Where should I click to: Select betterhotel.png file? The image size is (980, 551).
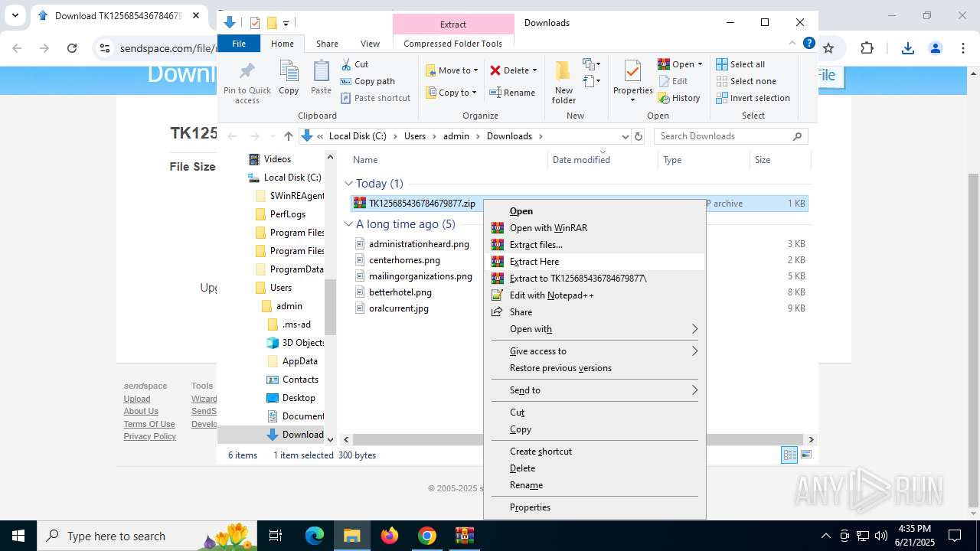400,292
